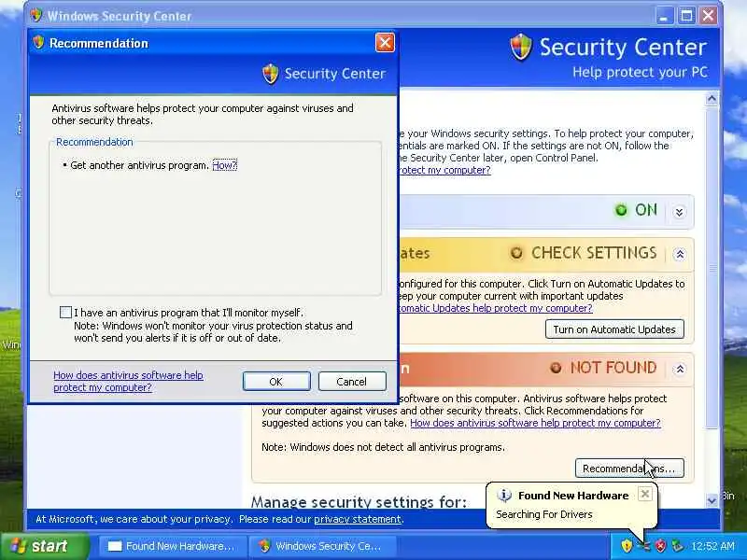The width and height of the screenshot is (747, 560).
Task: Click Recommendations... button in Security Center
Action: [x=629, y=469]
